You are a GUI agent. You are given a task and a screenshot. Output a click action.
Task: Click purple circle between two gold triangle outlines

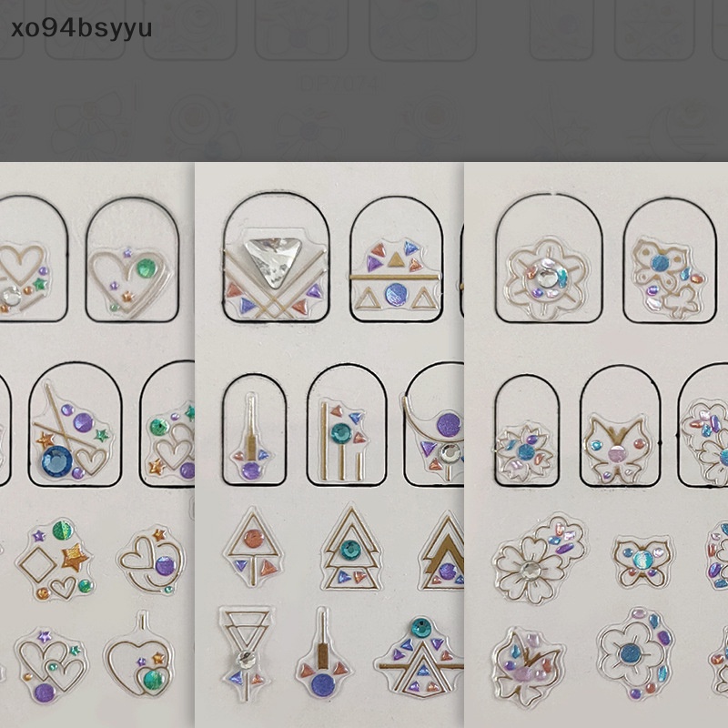(396, 294)
